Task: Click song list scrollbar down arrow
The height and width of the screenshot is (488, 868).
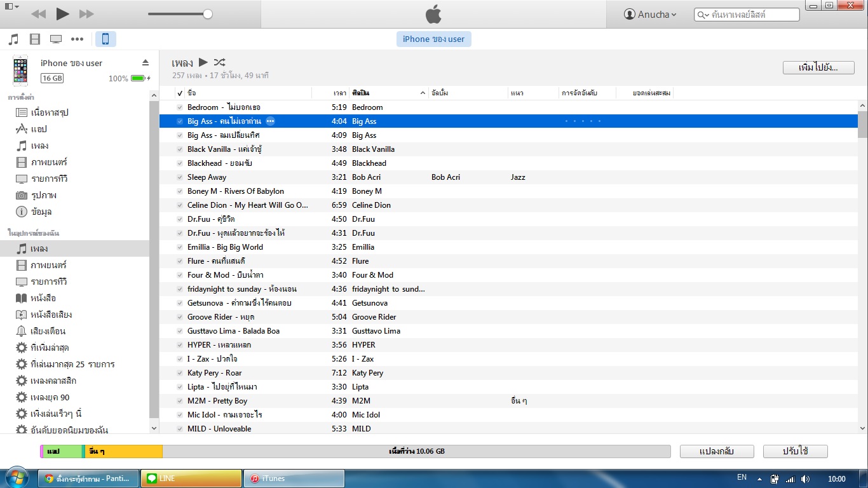Action: [x=862, y=428]
